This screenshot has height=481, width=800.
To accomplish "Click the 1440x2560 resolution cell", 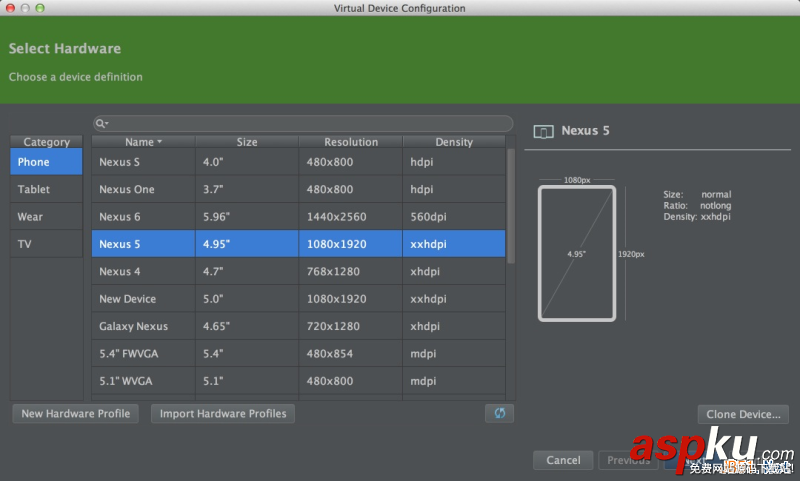I will pyautogui.click(x=351, y=217).
